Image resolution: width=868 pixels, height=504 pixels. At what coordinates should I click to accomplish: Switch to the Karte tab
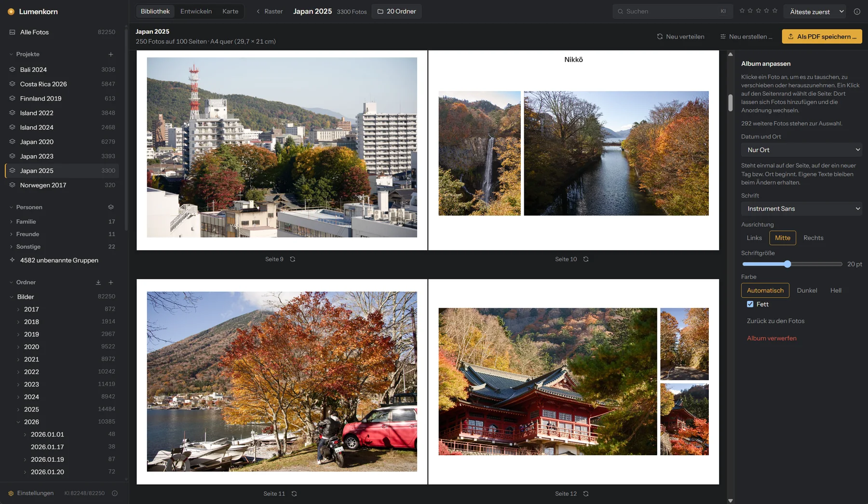[x=230, y=12]
